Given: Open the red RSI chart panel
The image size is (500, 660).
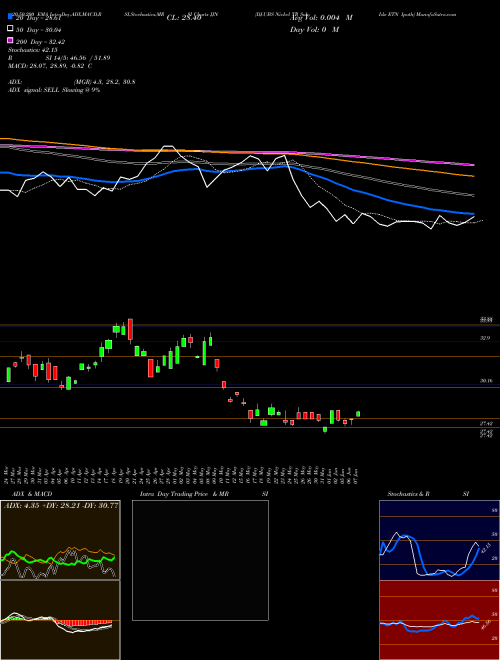Looking at the screenshot, I should 439,620.
